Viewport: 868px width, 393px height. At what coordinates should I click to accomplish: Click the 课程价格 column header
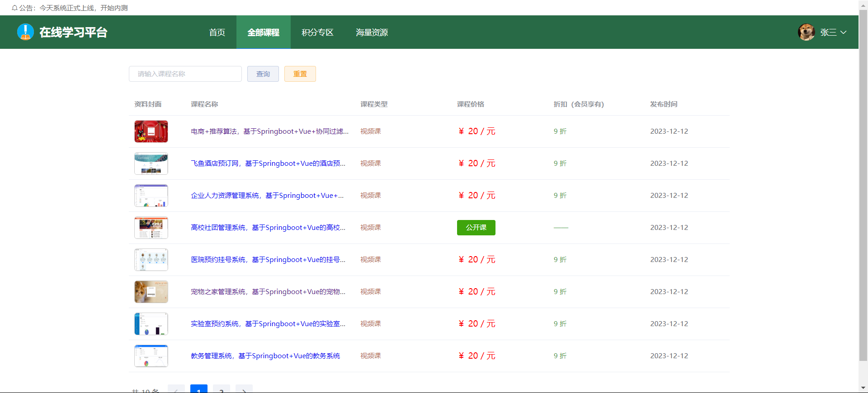471,104
